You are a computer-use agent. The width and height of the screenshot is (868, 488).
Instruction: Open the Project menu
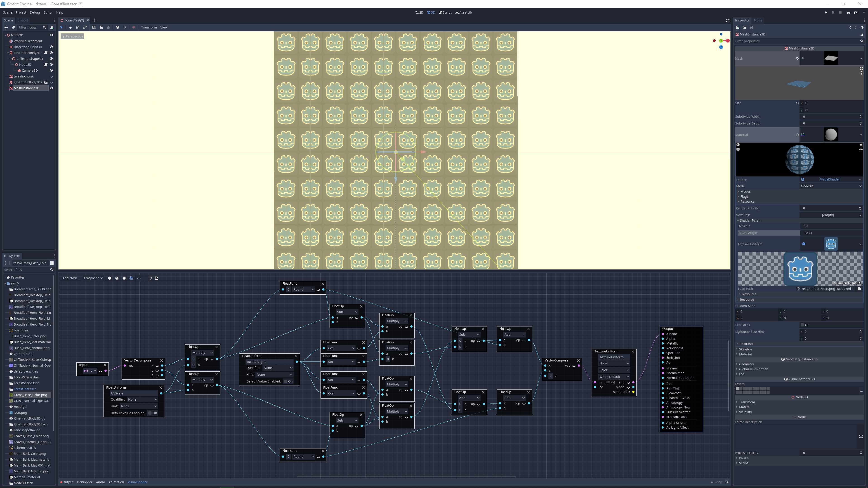pyautogui.click(x=21, y=12)
